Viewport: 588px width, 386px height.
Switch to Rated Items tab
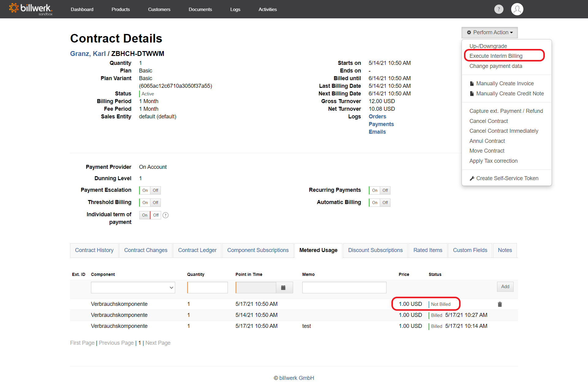pyautogui.click(x=428, y=250)
